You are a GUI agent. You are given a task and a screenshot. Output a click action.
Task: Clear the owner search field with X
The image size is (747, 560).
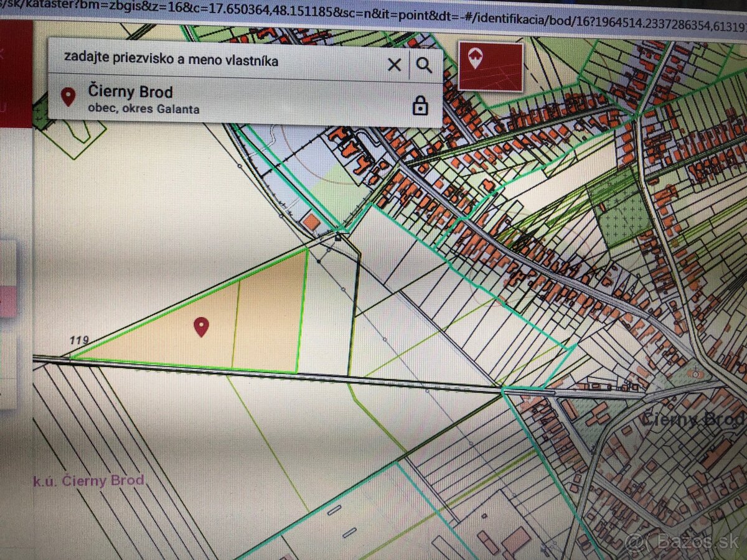tap(394, 65)
